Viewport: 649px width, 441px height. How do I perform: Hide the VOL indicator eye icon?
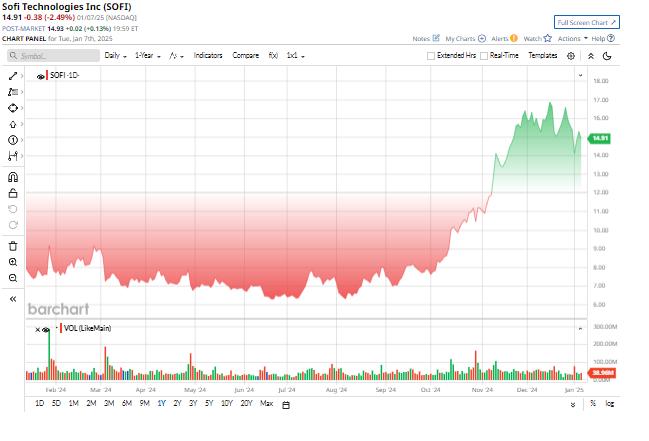pyautogui.click(x=46, y=330)
